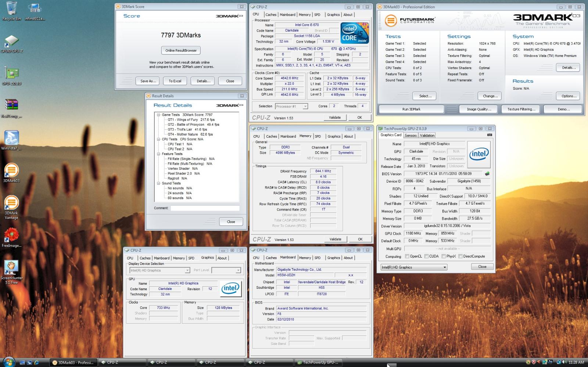Image resolution: width=588 pixels, height=367 pixels.
Task: Collapse the CPU Tests tree node
Action: pyautogui.click(x=158, y=139)
